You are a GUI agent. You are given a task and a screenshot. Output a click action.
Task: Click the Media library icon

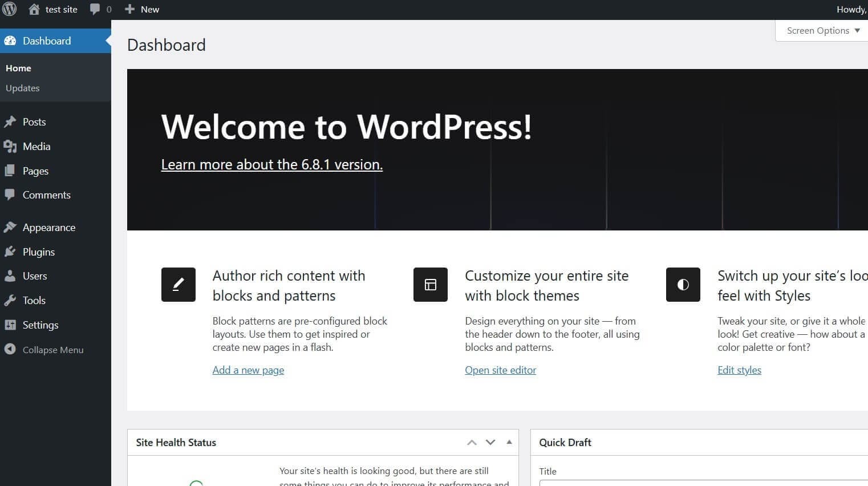(x=10, y=147)
